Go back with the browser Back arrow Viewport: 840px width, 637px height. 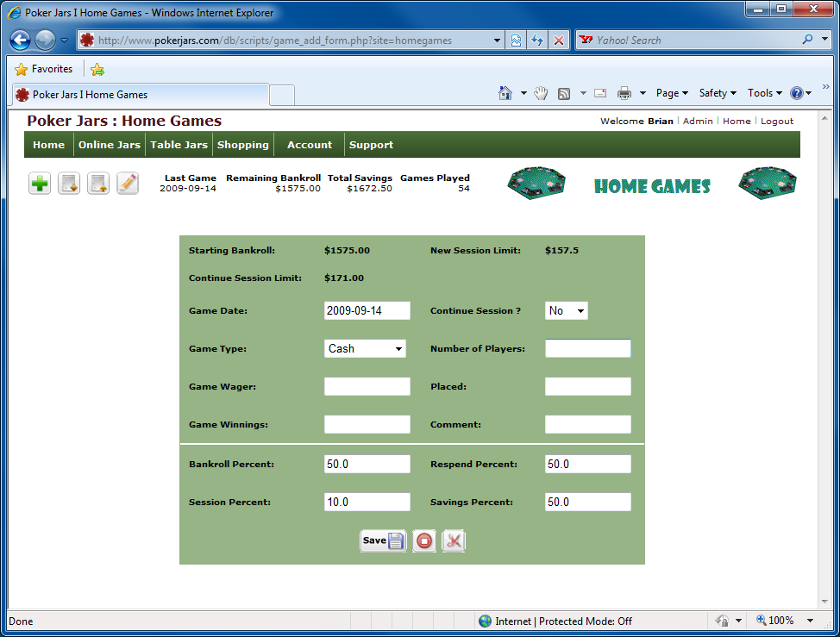click(x=21, y=41)
